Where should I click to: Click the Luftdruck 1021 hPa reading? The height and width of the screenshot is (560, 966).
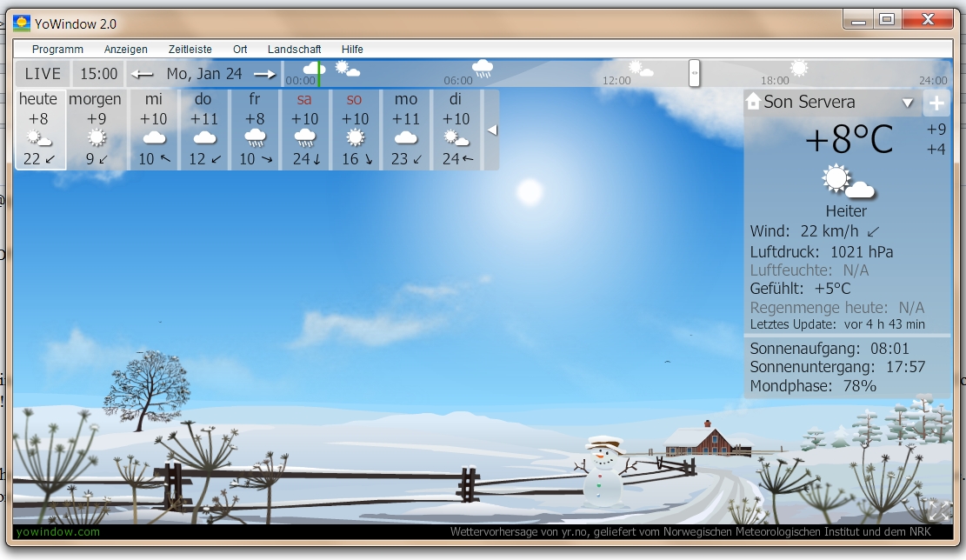[821, 252]
